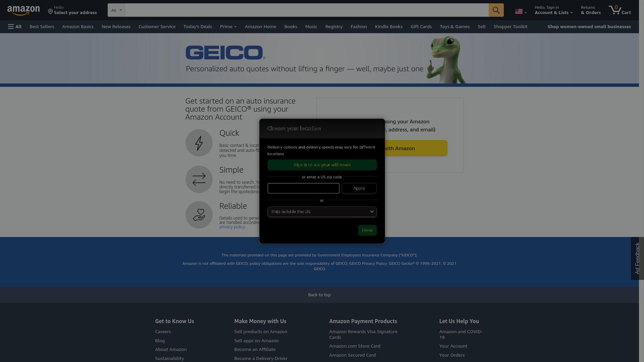Open Sustainability footer link

coord(169,359)
